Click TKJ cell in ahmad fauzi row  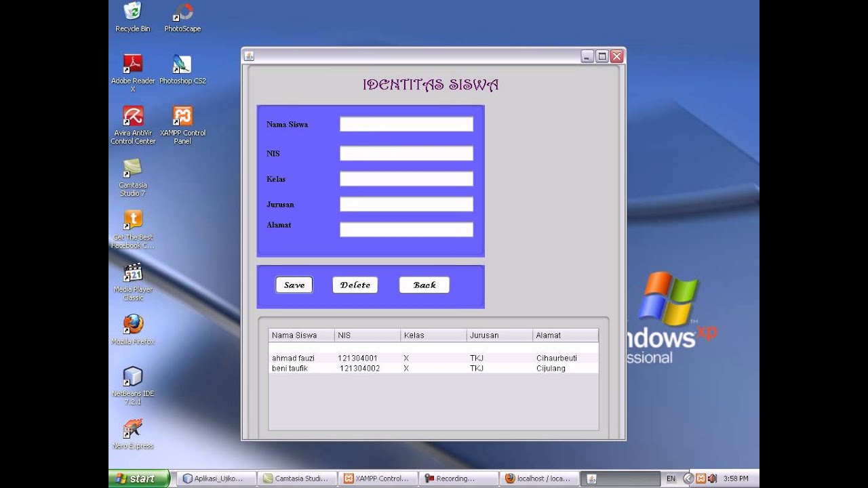(x=500, y=358)
